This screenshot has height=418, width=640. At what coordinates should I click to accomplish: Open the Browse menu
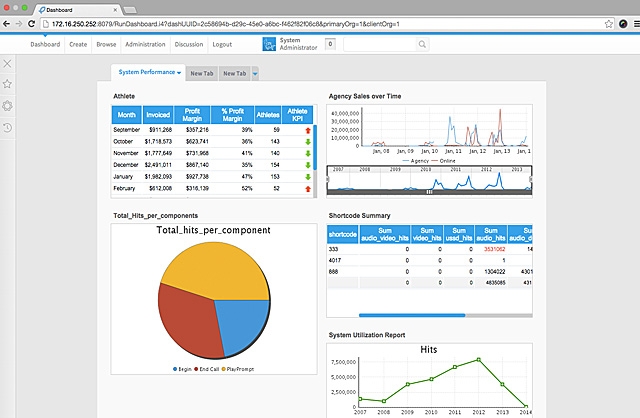tap(106, 44)
